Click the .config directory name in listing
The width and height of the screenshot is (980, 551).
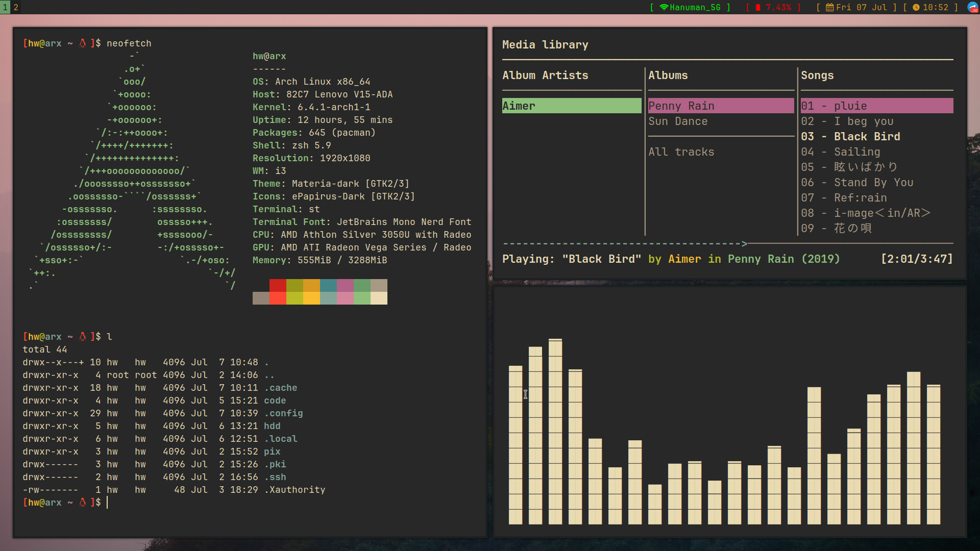point(283,413)
